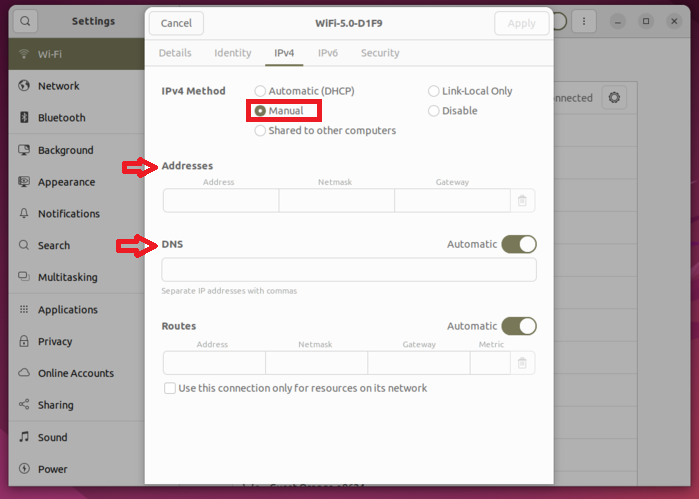This screenshot has height=499, width=699.
Task: Switch to the IPv4 tab
Action: coord(284,53)
